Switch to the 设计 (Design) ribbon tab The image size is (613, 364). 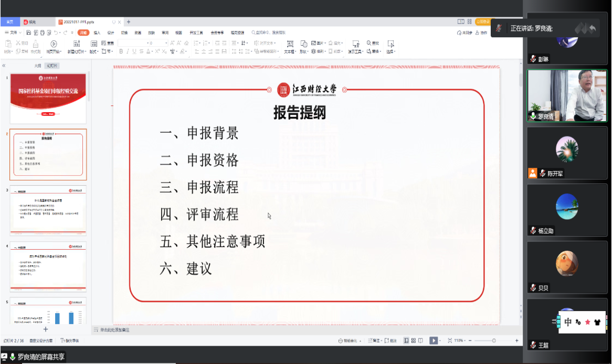click(x=110, y=33)
